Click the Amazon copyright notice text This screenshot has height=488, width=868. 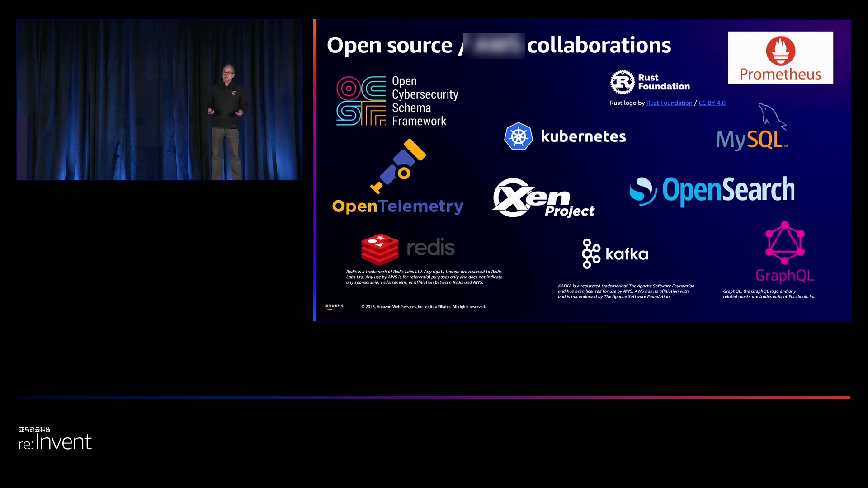pyautogui.click(x=423, y=307)
